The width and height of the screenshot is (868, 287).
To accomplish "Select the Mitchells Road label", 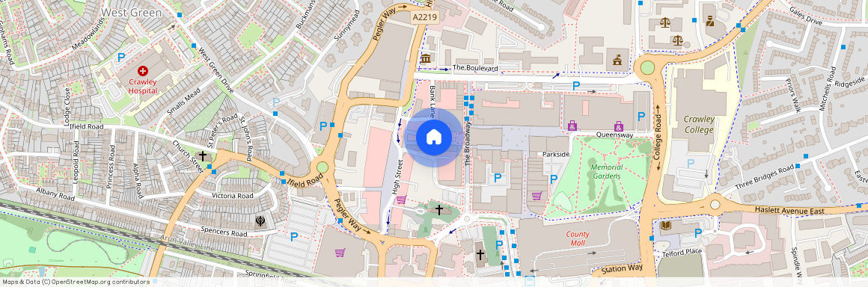I will [x=828, y=89].
